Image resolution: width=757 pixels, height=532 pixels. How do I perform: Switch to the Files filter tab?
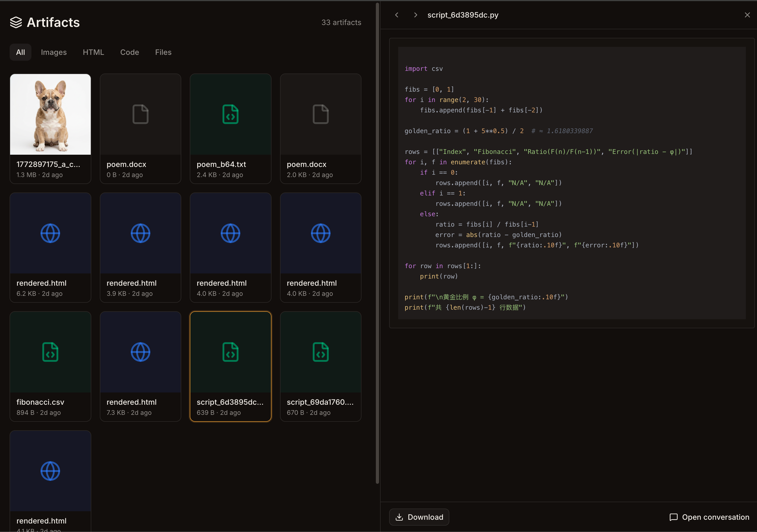point(163,52)
